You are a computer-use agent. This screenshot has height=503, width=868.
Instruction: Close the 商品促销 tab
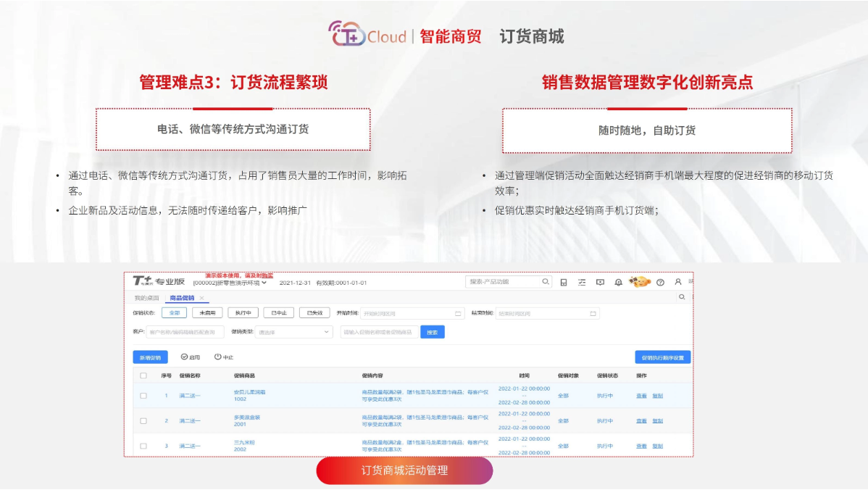[x=201, y=298]
